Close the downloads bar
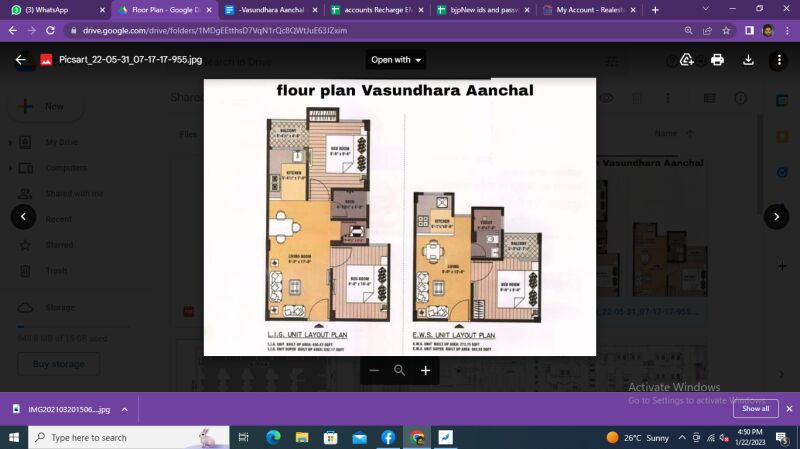The width and height of the screenshot is (800, 449). pyautogui.click(x=789, y=409)
